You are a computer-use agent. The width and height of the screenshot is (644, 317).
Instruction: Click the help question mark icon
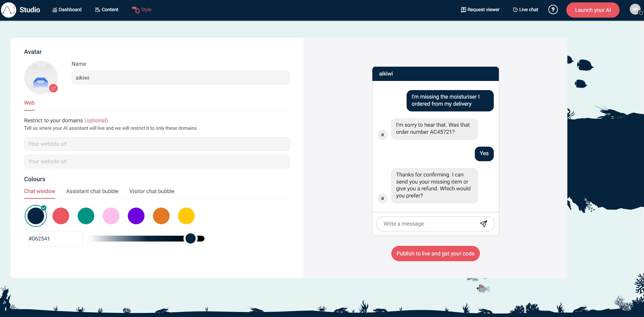[553, 10]
